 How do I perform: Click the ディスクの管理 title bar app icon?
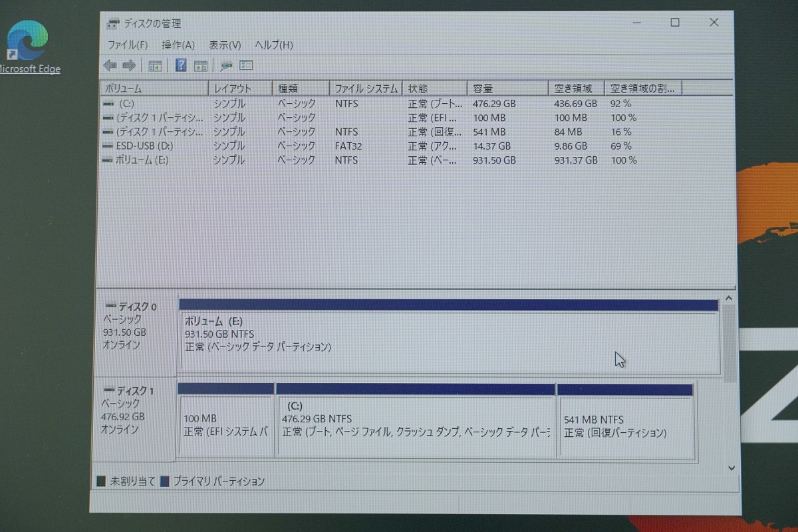click(114, 24)
